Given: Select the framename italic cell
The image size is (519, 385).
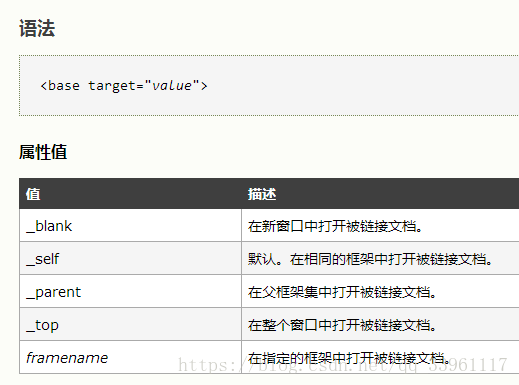Looking at the screenshot, I should [130, 357].
